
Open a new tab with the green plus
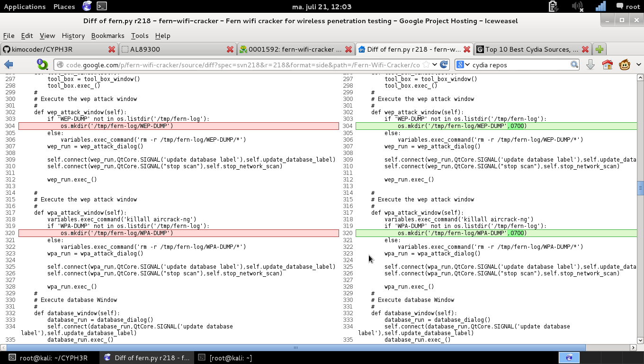pyautogui.click(x=599, y=49)
